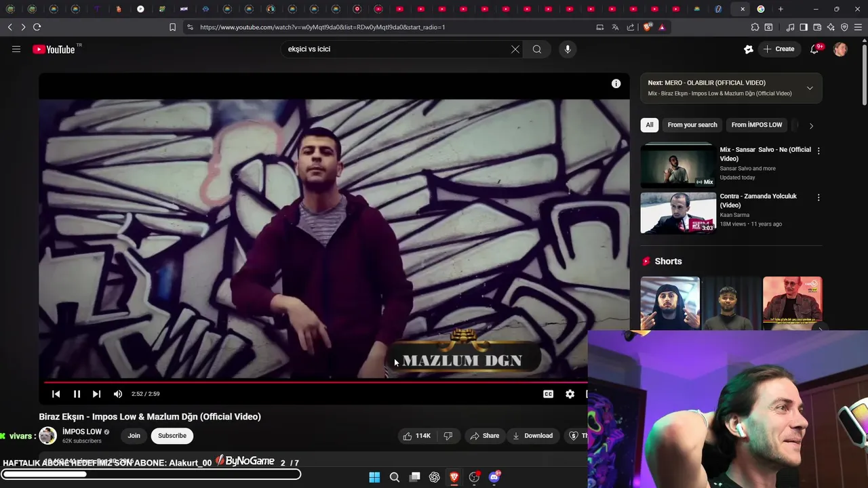Viewport: 868px width, 488px height.
Task: Open the video info card icon
Action: pyautogui.click(x=616, y=83)
